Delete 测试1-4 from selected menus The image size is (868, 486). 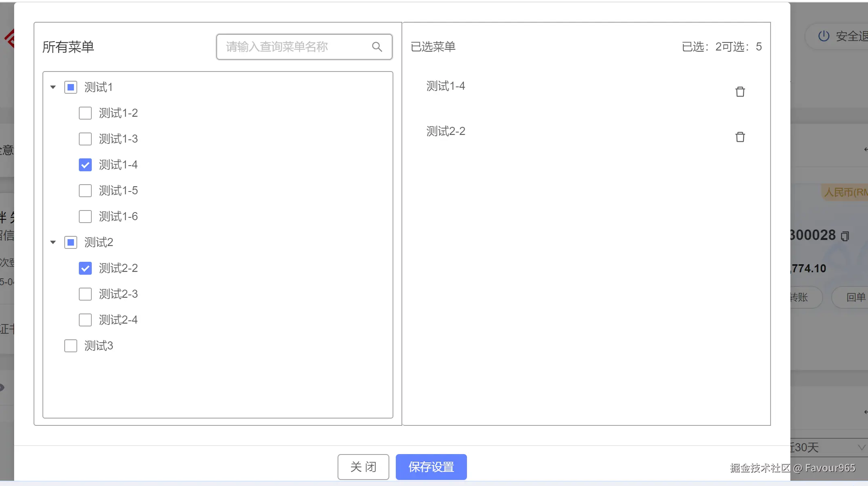coord(740,92)
